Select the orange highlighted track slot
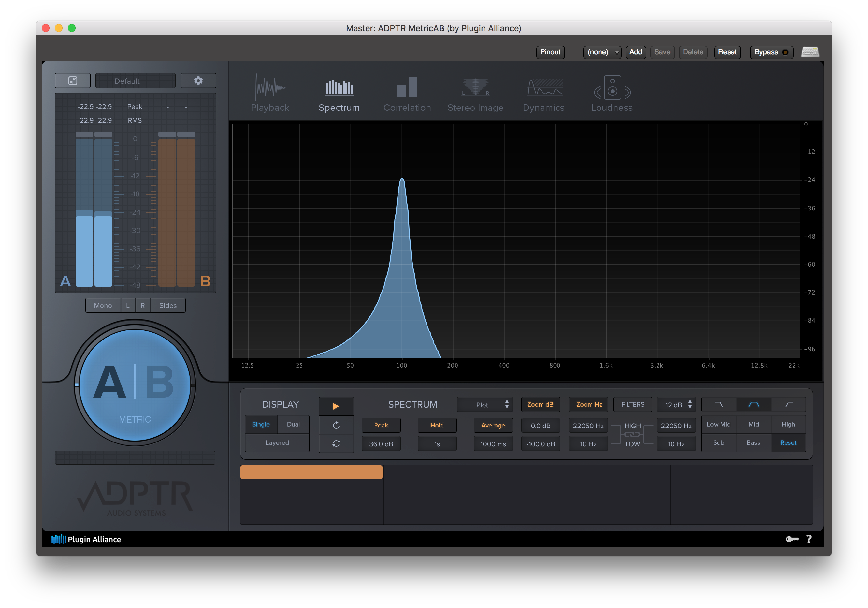This screenshot has width=868, height=608. (x=311, y=472)
